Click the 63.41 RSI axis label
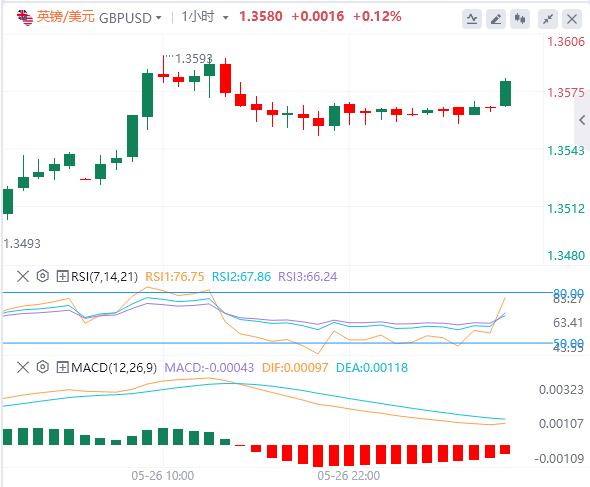 point(568,323)
